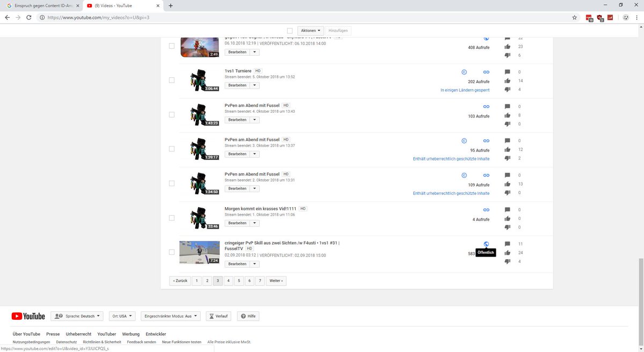Expand the Bearbeiten arrow for Morgen kommt ein krasses Vid
Screen dimensions: 644x352
coord(255,223)
